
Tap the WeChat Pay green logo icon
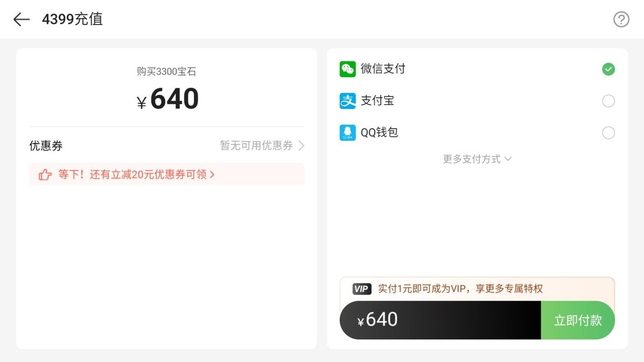pos(348,69)
